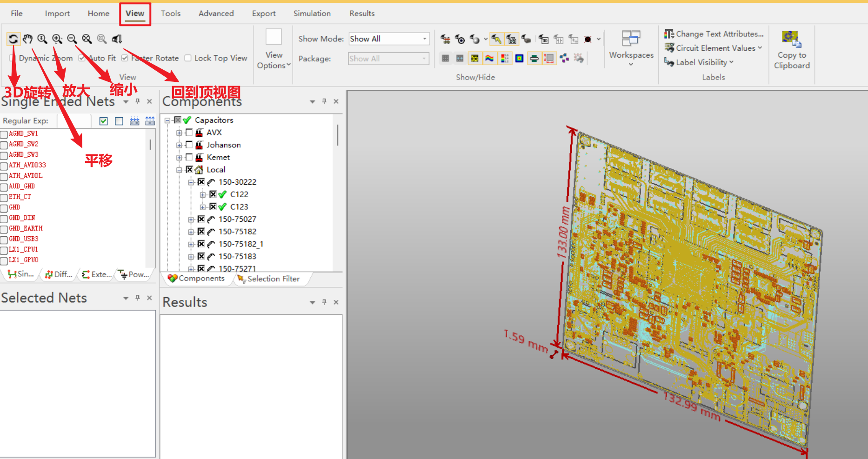868x459 pixels.
Task: Toggle the show shapes outline icon
Action: tap(512, 39)
